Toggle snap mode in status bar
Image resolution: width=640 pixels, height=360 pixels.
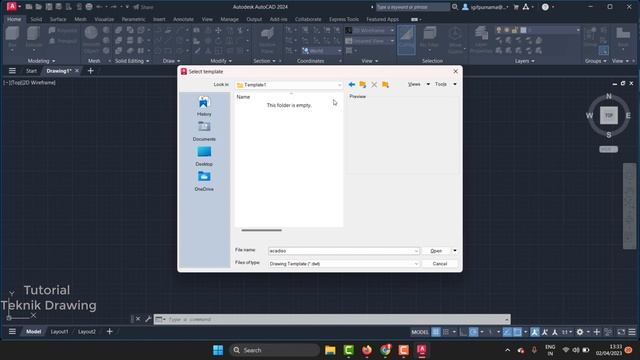coord(446,332)
